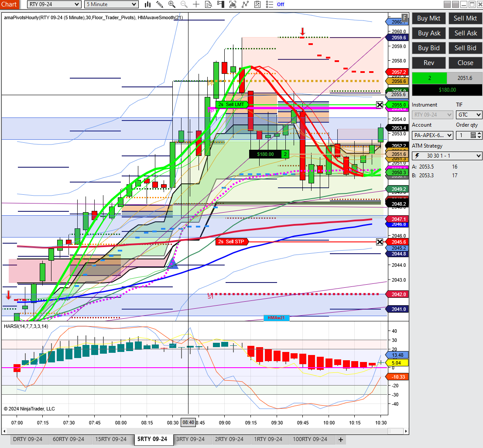Click the amaPivotsHourly indicator label
Image resolution: width=483 pixels, height=448 pixels.
click(x=93, y=17)
